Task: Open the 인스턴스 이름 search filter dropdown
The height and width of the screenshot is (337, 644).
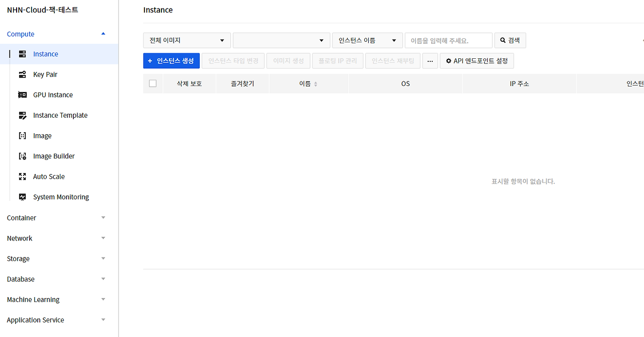Action: tap(367, 40)
